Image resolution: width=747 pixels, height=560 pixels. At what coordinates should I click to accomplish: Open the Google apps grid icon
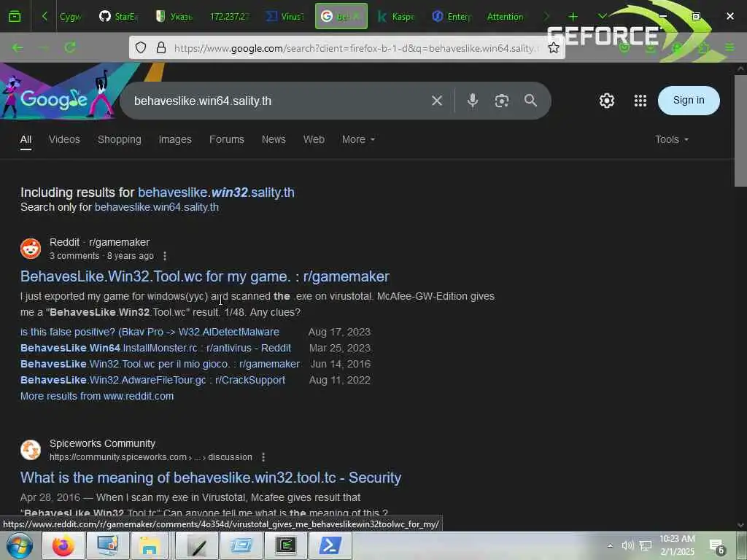click(x=640, y=101)
